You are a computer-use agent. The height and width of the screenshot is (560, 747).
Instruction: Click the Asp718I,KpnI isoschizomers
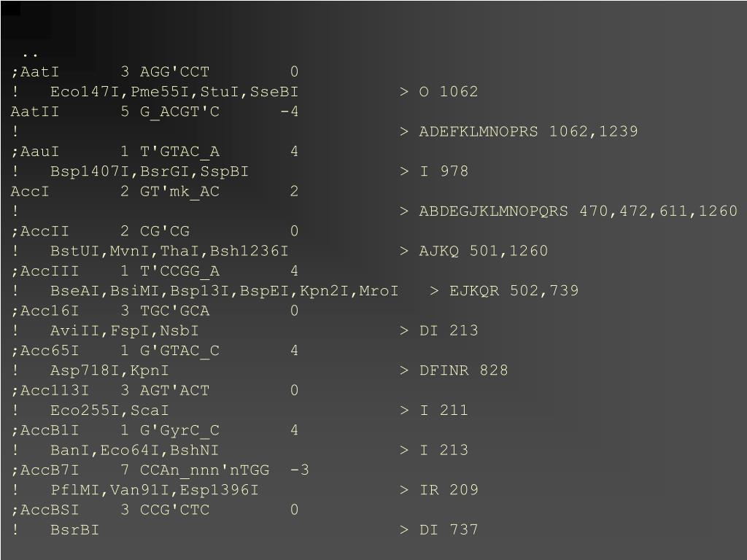[x=109, y=370]
